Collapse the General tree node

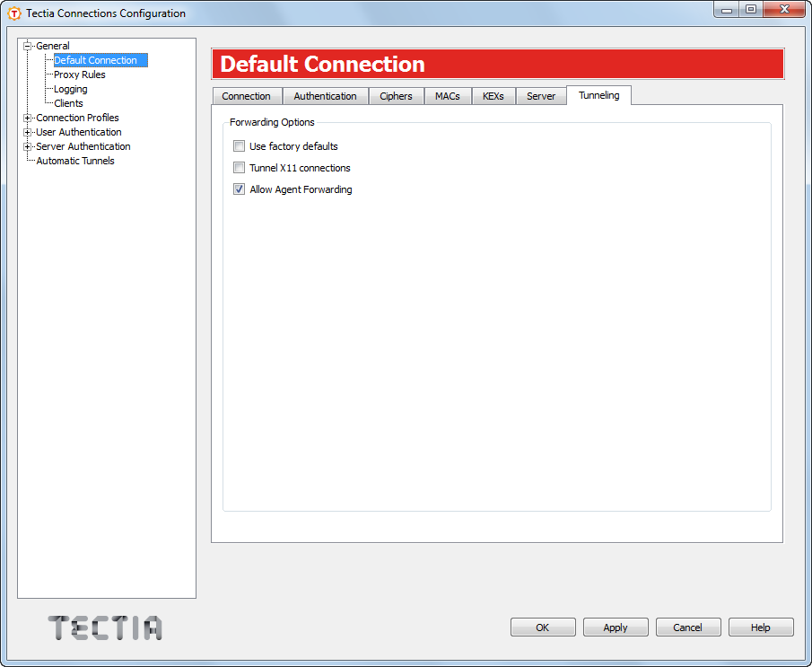point(30,45)
